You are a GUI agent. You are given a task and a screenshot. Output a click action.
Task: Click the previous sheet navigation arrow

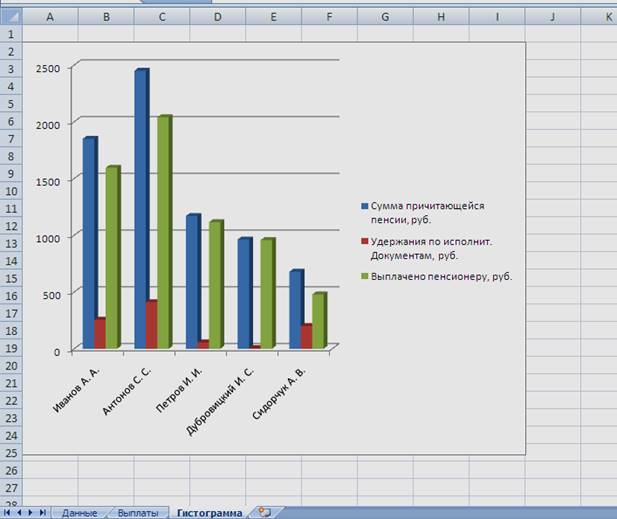coord(20,512)
